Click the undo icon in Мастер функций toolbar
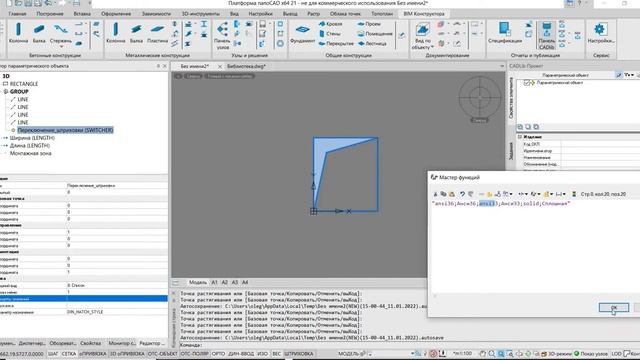 click(x=462, y=194)
